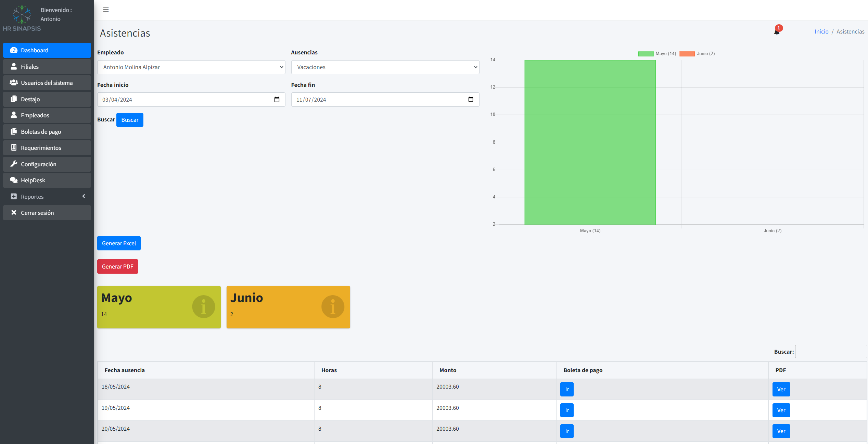The height and width of the screenshot is (444, 868).
Task: Sort by Monto column header
Action: (x=494, y=370)
